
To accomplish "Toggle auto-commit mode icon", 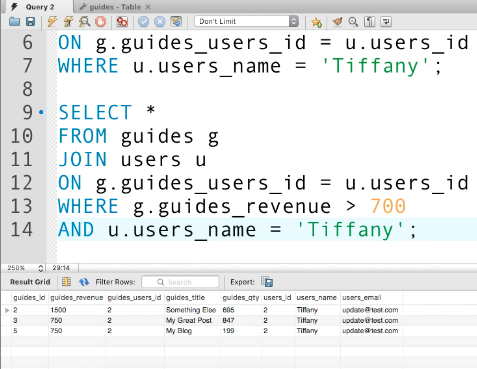I will click(176, 22).
